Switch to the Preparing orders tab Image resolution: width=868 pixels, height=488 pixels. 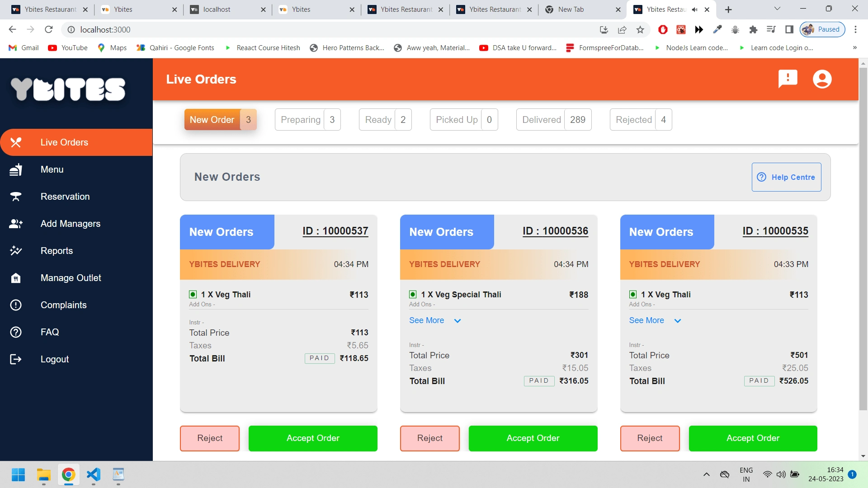[x=307, y=120]
